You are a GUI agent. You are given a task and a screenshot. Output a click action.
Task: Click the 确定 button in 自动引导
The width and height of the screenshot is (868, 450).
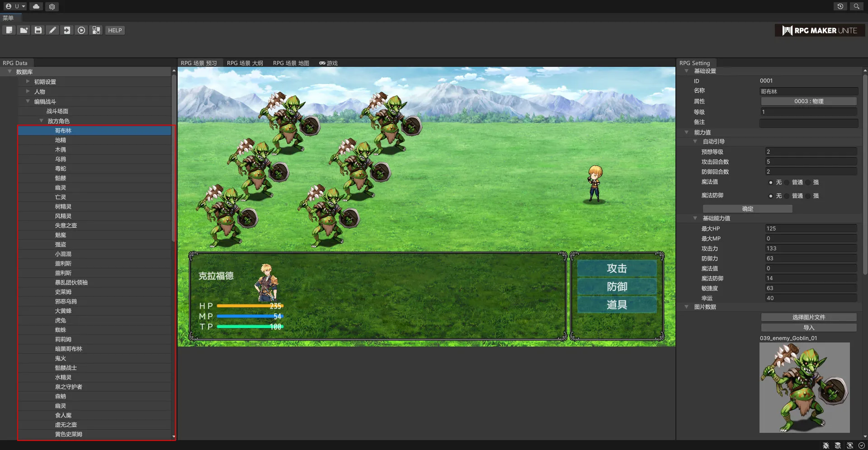coord(747,209)
